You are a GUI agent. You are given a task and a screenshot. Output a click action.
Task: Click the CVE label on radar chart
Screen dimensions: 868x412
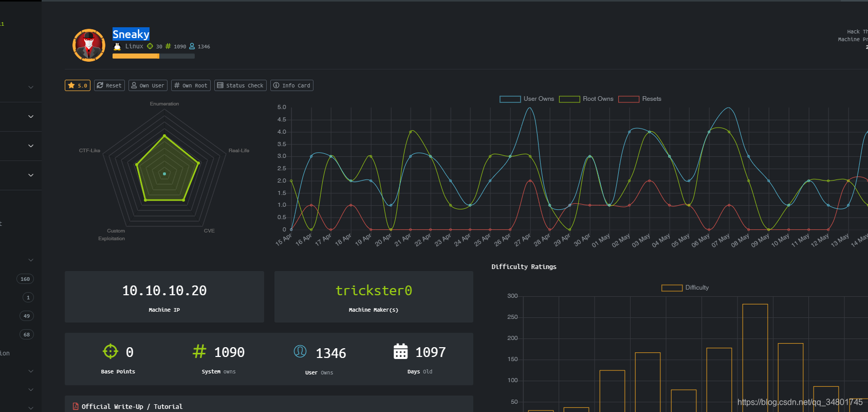tap(209, 230)
